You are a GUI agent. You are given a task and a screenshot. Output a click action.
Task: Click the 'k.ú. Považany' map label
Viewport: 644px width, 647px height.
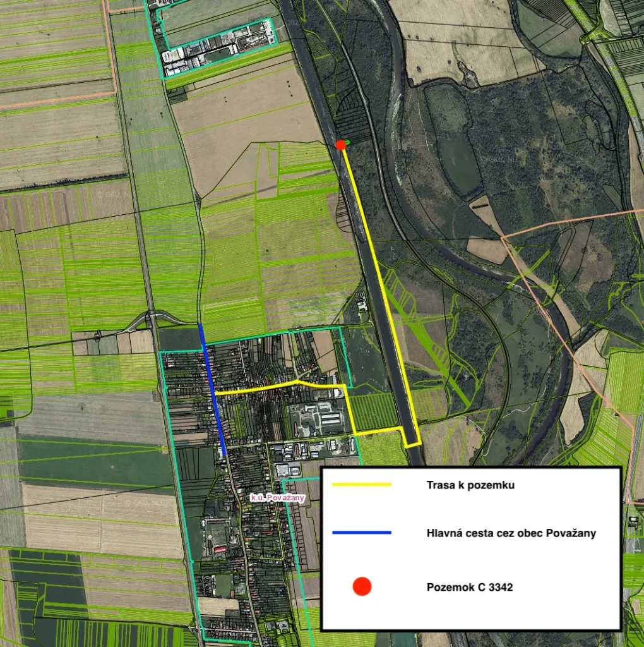point(278,498)
